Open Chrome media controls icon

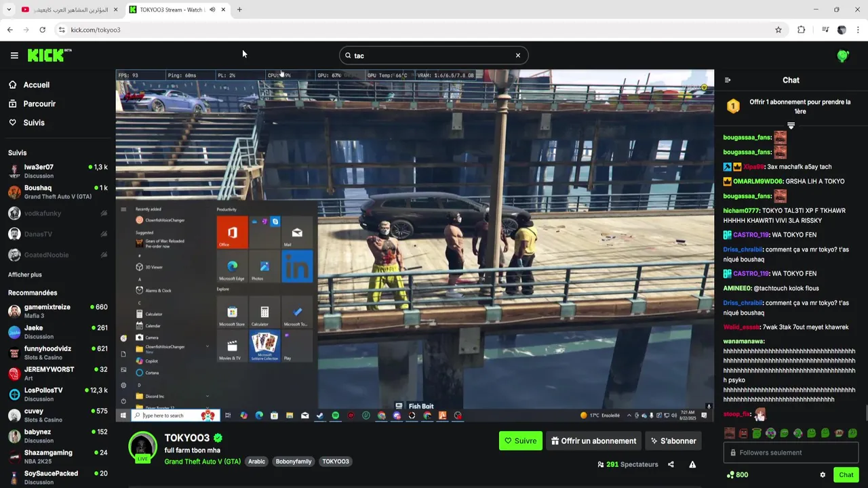[x=825, y=30]
